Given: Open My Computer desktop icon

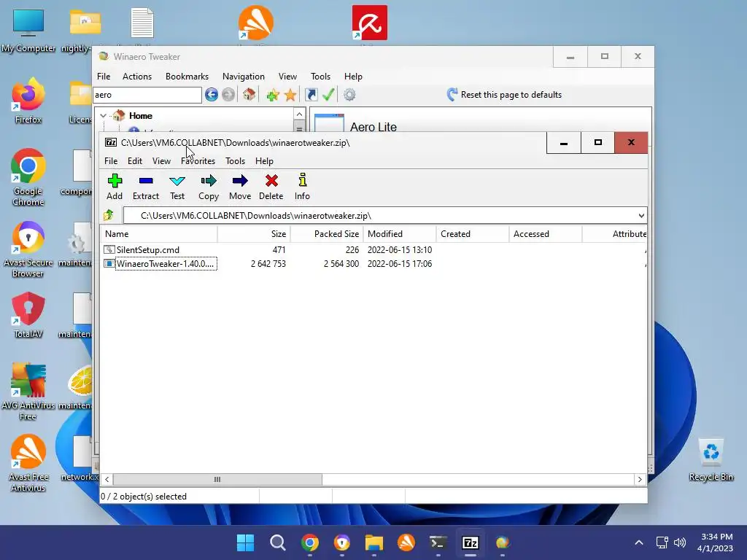Looking at the screenshot, I should pyautogui.click(x=28, y=29).
